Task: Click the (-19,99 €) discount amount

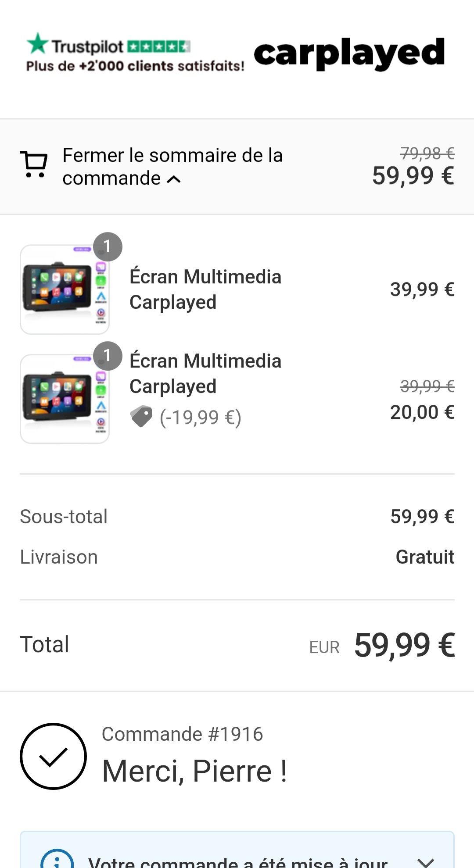Action: coord(200,418)
